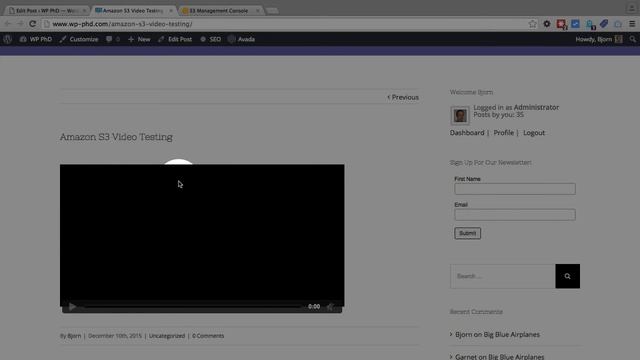This screenshot has width=640, height=360.
Task: Click the Howdy, Bjorn avatar in admin bar
Action: (619, 39)
